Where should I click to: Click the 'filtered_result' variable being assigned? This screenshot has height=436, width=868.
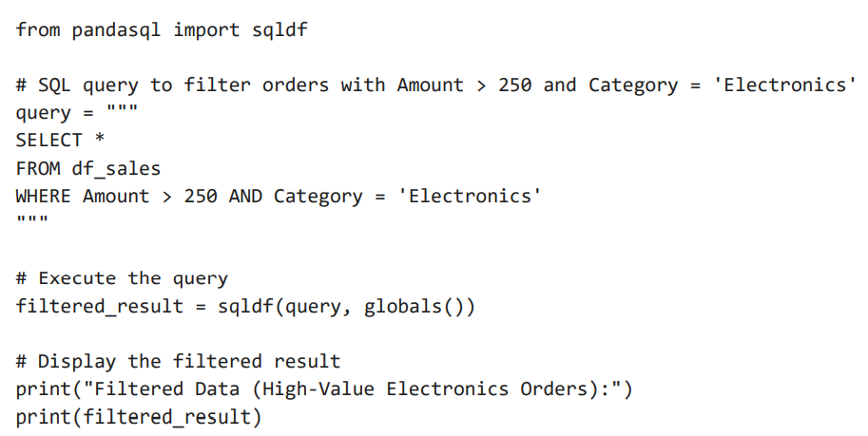pyautogui.click(x=99, y=307)
